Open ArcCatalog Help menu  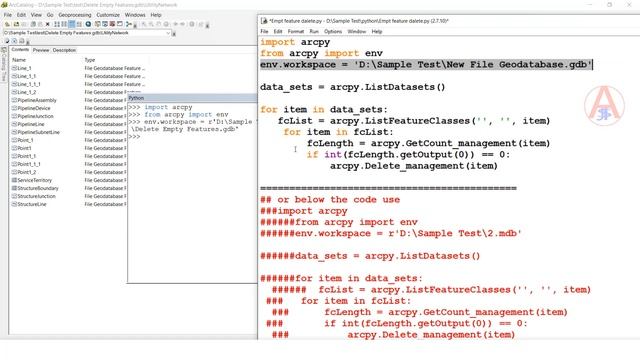pos(156,15)
